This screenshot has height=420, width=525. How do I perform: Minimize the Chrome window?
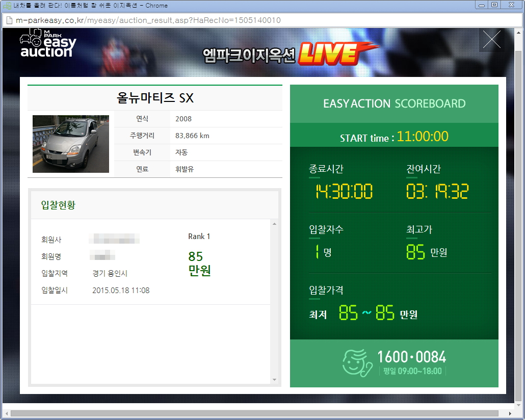pyautogui.click(x=482, y=5)
